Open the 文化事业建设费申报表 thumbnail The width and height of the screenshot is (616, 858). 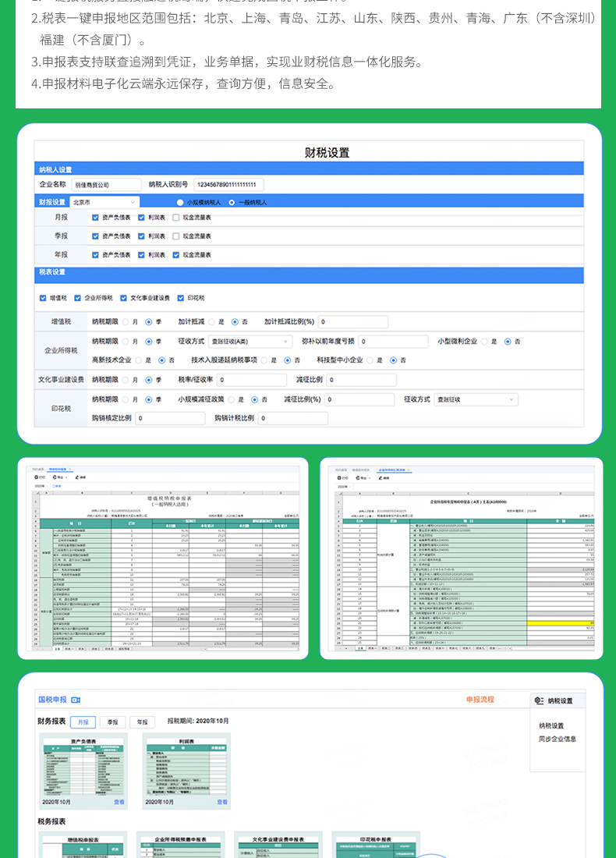[x=278, y=846]
